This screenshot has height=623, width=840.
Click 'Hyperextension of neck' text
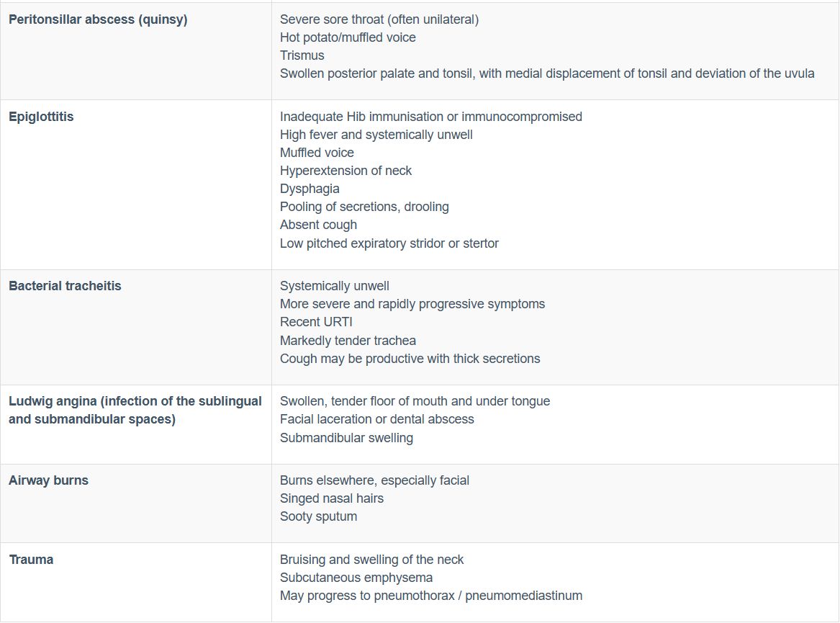[x=346, y=171]
